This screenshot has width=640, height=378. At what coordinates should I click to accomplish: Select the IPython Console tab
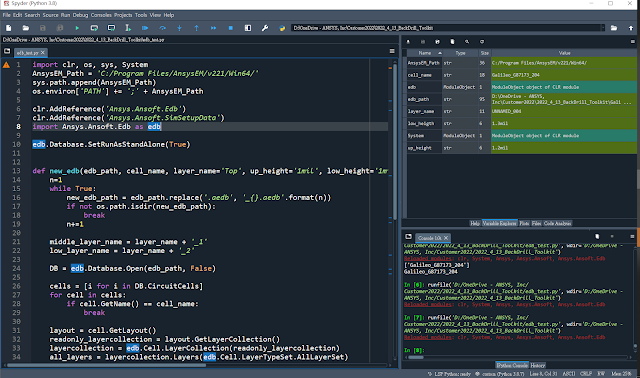(512, 365)
